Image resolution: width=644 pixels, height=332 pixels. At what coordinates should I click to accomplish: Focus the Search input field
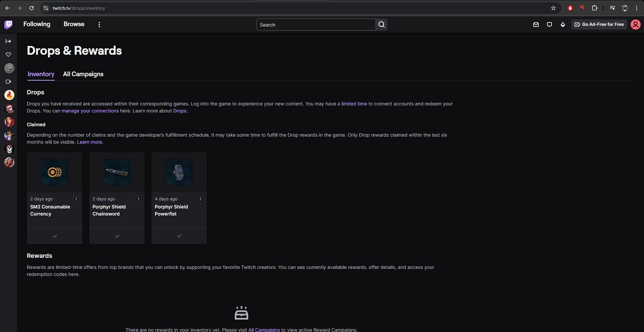point(316,25)
